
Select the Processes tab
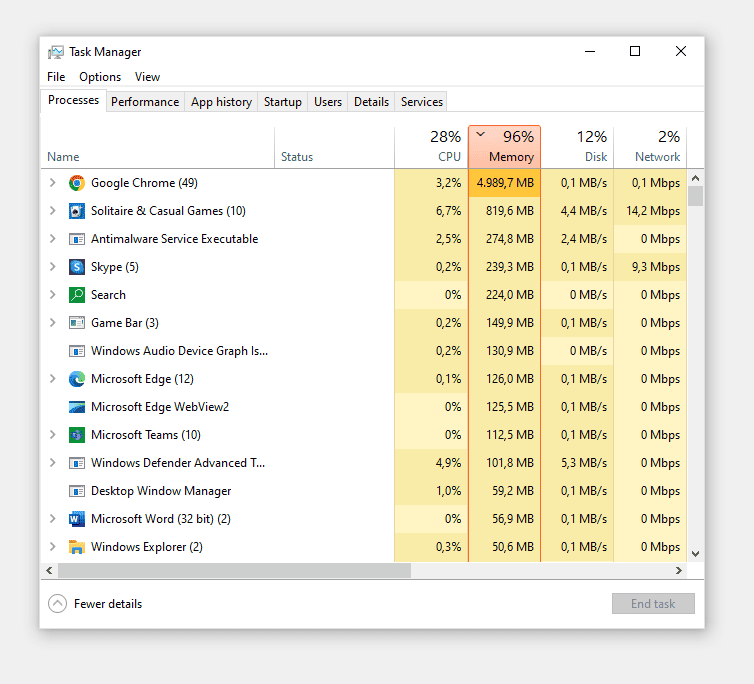coord(74,100)
